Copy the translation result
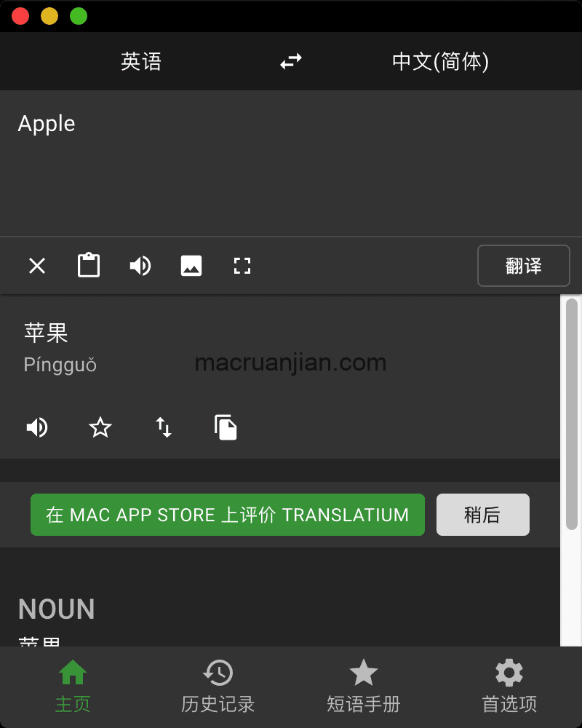The width and height of the screenshot is (582, 728). pos(226,428)
